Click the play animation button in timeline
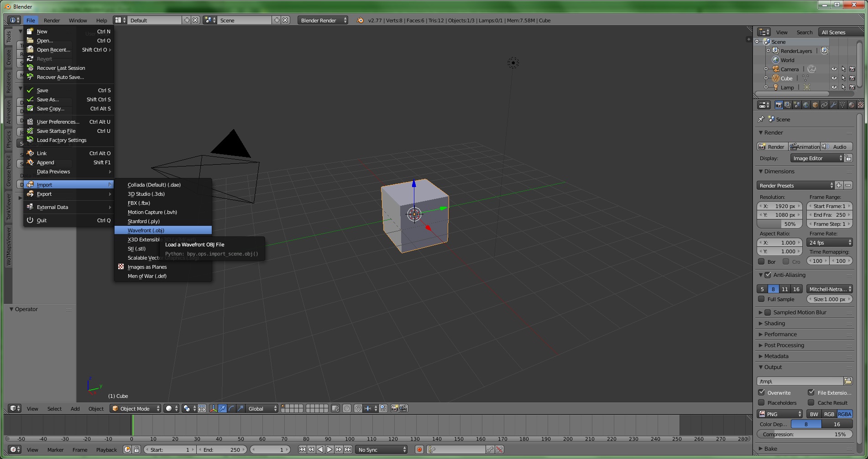Screen dimensions: 868x459 pos(329,449)
